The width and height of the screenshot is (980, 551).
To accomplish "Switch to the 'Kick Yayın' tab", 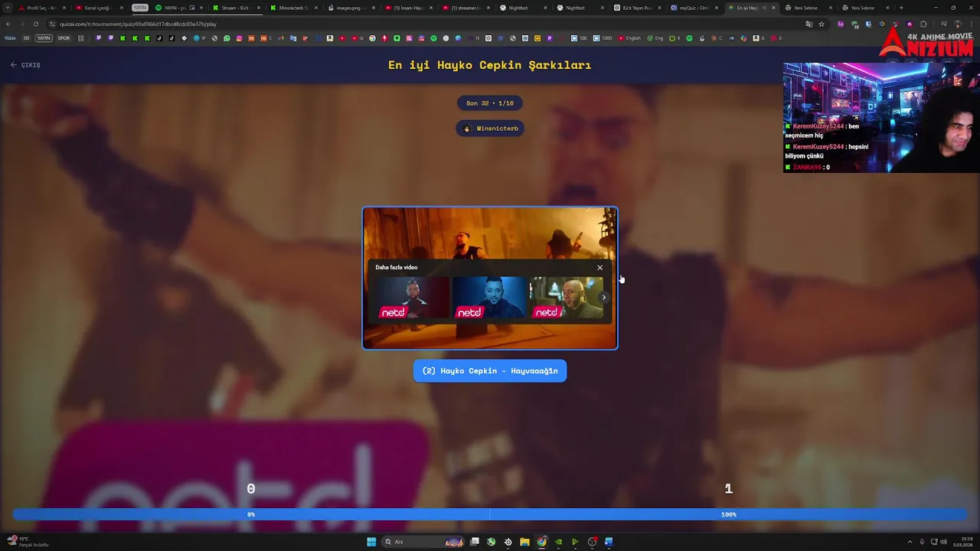I will click(635, 8).
